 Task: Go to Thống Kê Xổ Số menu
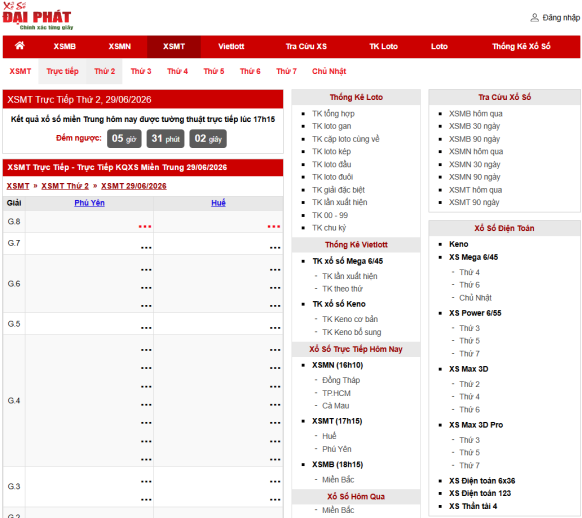point(521,46)
